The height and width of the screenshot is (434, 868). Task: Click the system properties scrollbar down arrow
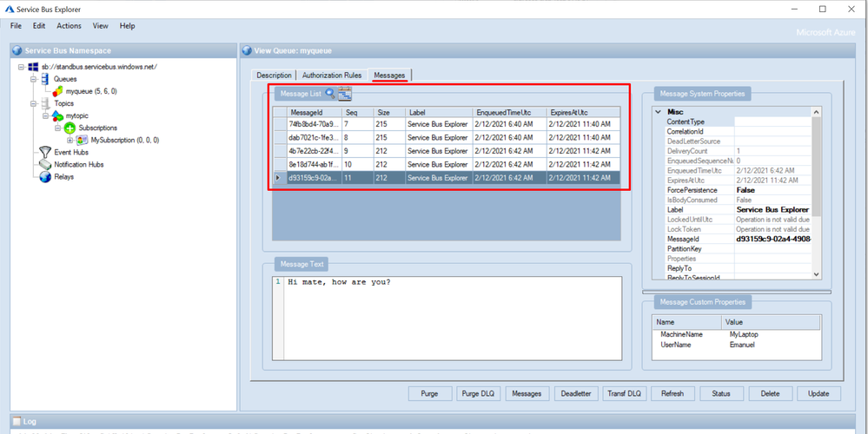tap(816, 274)
